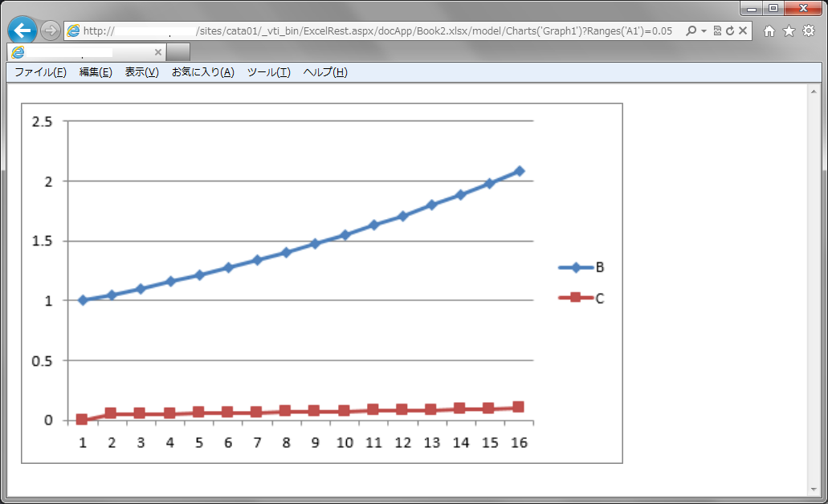Open the 編集(E) menu
This screenshot has height=504, width=828.
coord(96,72)
